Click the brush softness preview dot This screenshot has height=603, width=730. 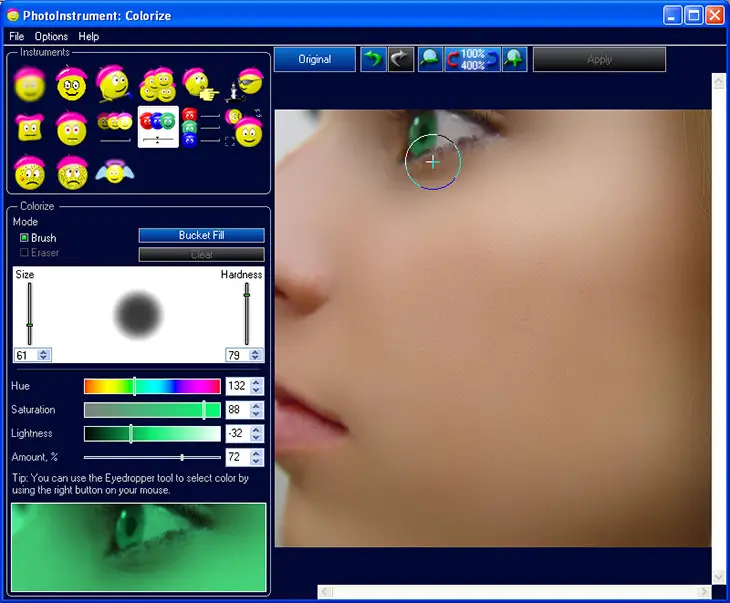138,314
